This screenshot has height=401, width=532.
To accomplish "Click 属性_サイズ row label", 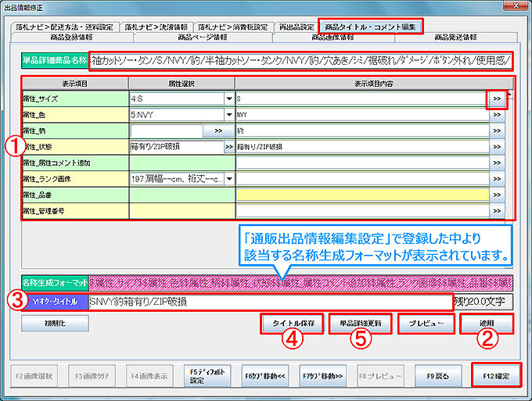I will coord(75,98).
